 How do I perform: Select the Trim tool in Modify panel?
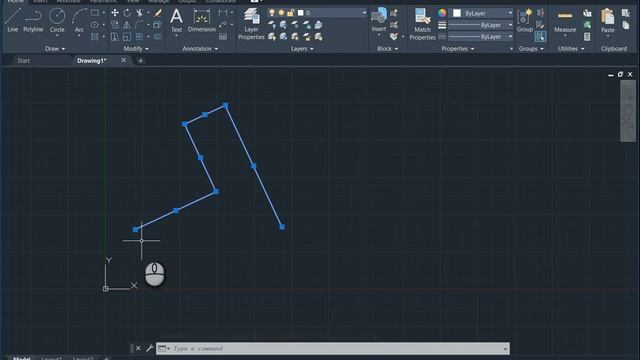140,13
